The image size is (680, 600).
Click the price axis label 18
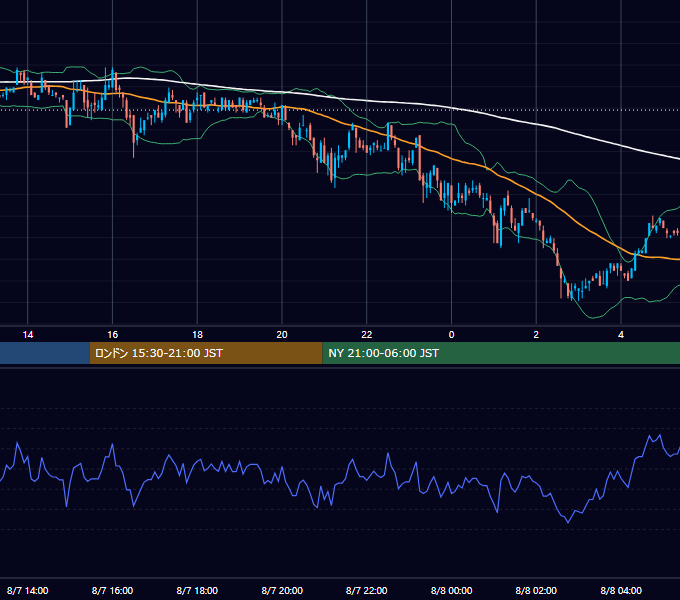point(197,335)
